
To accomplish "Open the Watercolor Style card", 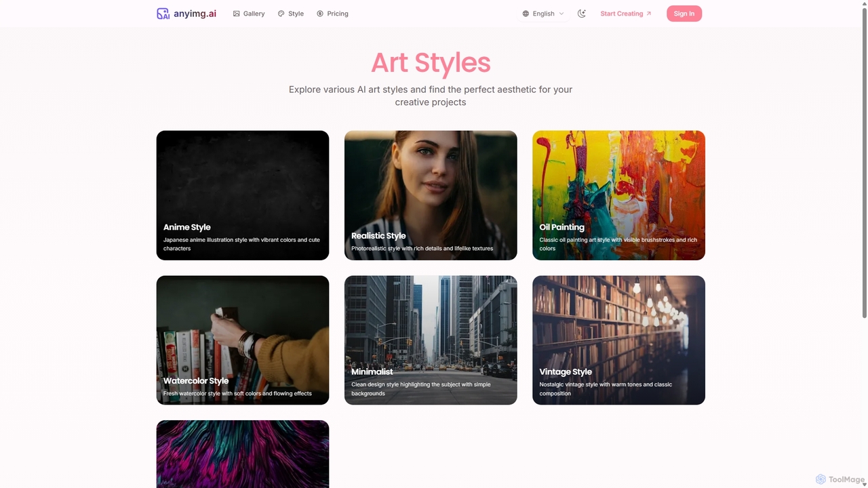I will (243, 340).
